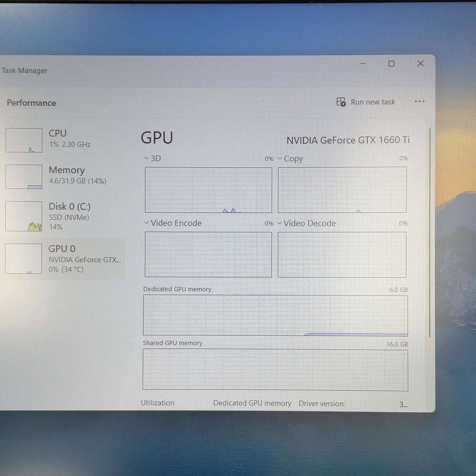Open the Copy graph engine dropdown
The image size is (476, 476).
point(280,159)
